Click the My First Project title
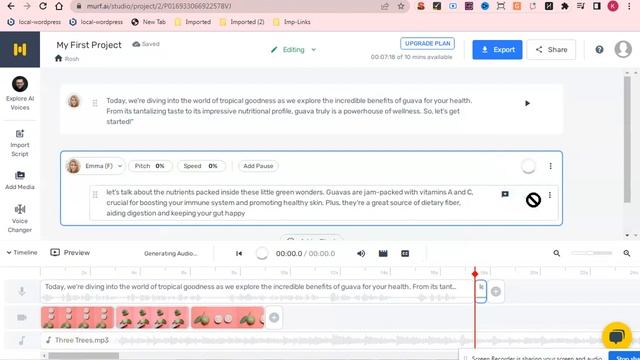640x360 pixels. click(89, 45)
